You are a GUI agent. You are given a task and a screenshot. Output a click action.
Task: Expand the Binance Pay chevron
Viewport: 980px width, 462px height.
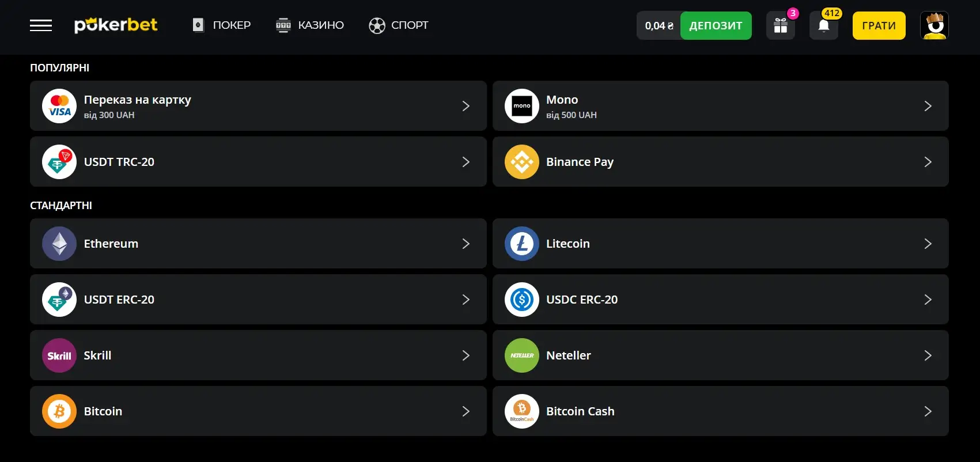[x=928, y=162]
